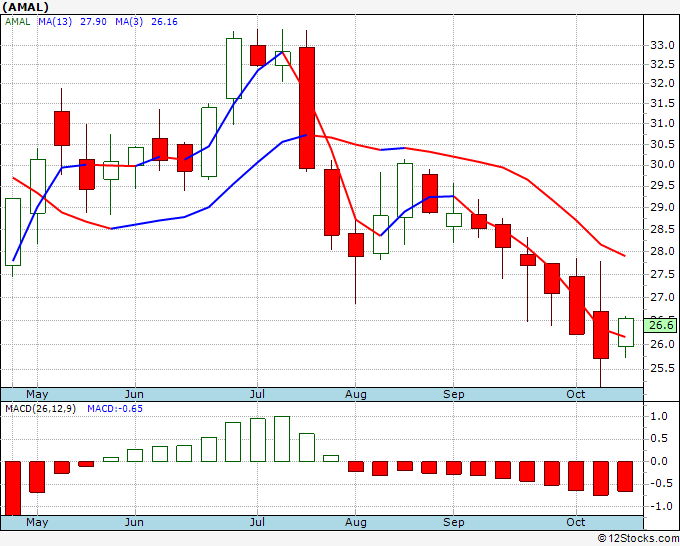Click the Oct label on MACD chart axis
The height and width of the screenshot is (546, 680).
[576, 522]
